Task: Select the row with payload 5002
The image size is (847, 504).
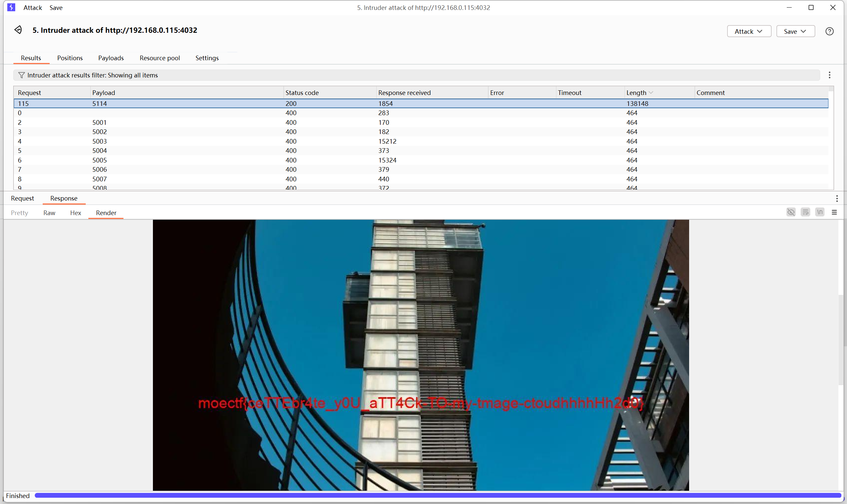Action: tap(421, 132)
